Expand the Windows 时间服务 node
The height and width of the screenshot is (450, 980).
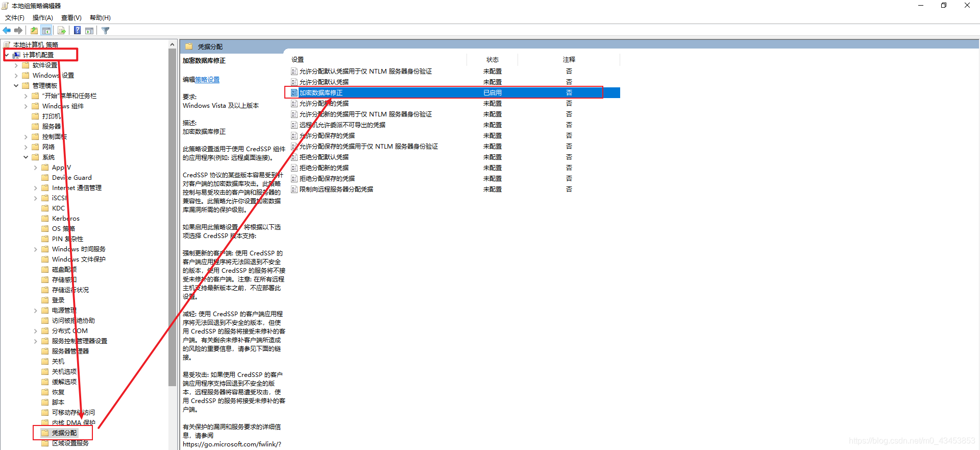click(x=36, y=249)
